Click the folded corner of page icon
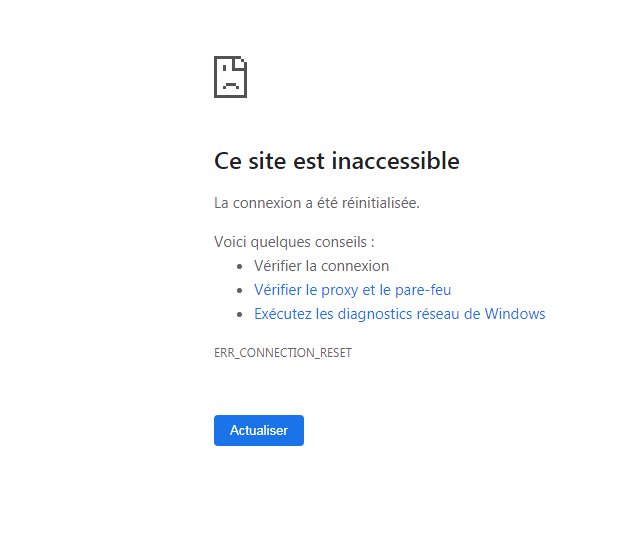 point(241,63)
